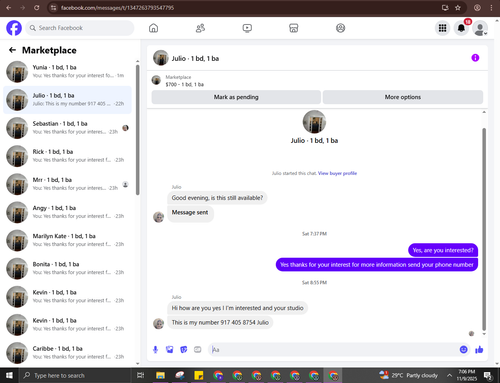
Task: Select the Julio conversation row
Action: point(67,100)
